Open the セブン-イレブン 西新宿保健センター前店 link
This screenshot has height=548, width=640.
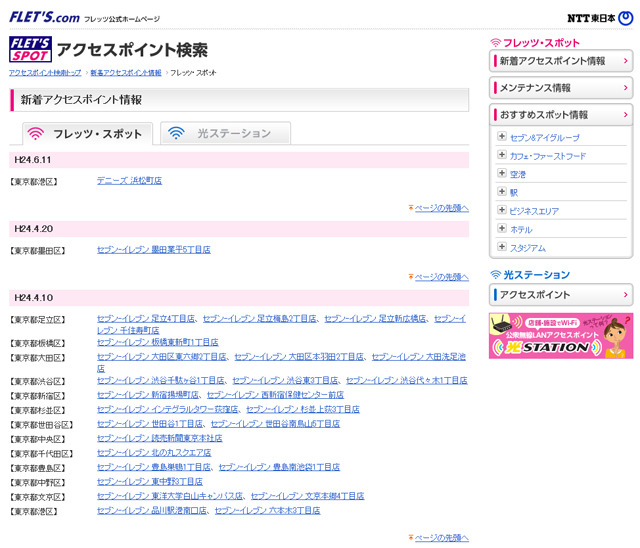pos(275,395)
